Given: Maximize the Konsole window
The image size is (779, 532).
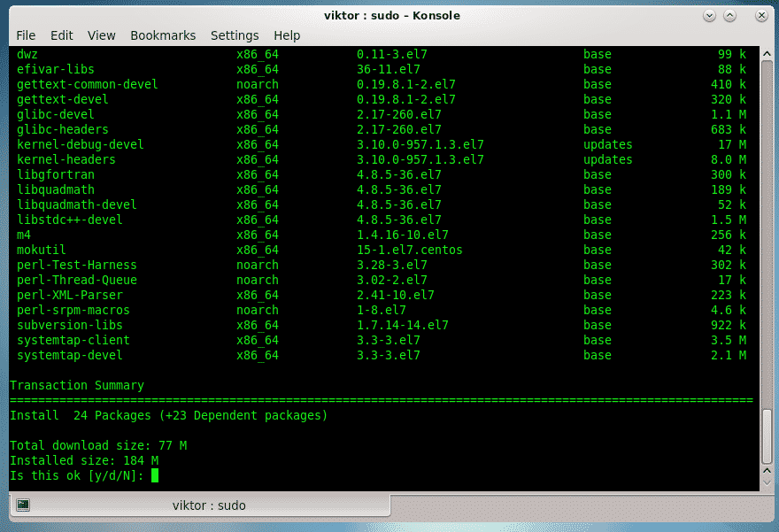Looking at the screenshot, I should tap(730, 16).
